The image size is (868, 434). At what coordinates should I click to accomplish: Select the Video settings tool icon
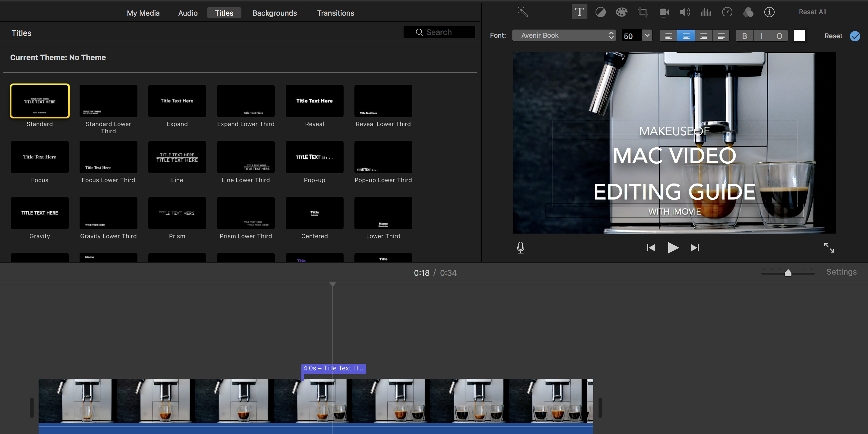tap(663, 12)
